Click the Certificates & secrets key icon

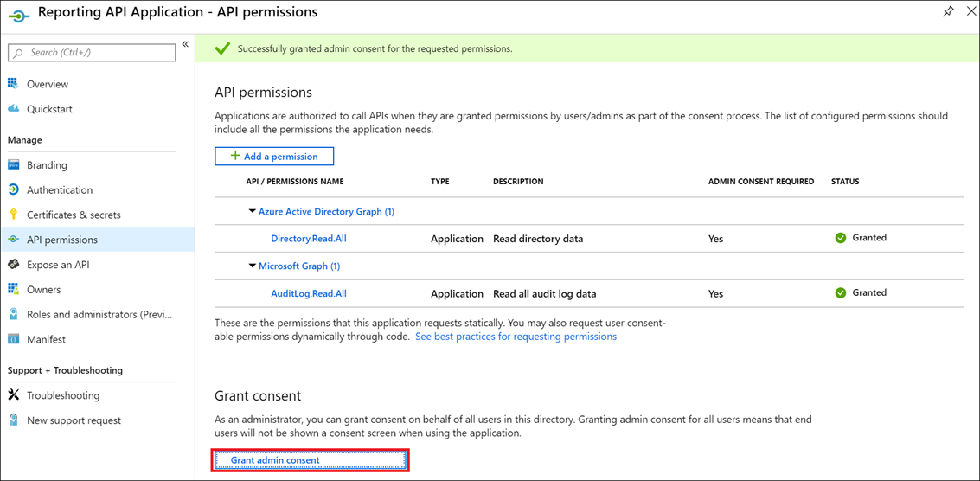[13, 215]
